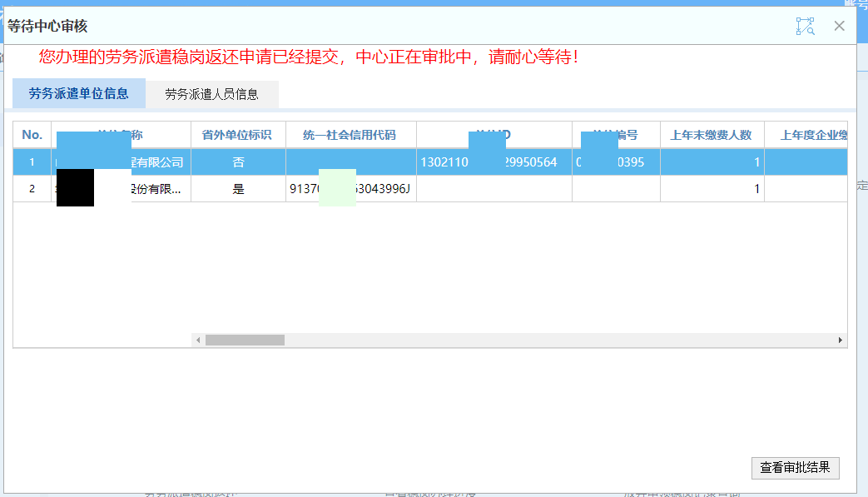
Task: Click the 上年末缴费人数 column header
Action: 712,135
